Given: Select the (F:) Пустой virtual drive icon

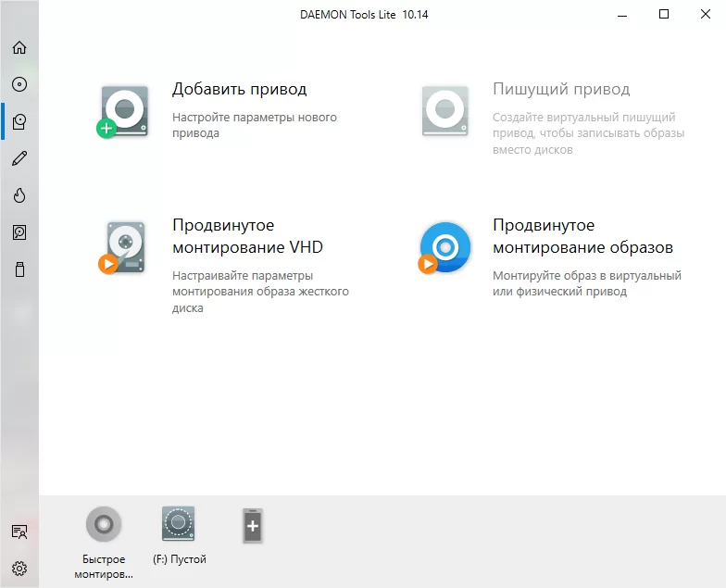Looking at the screenshot, I should pyautogui.click(x=178, y=524).
